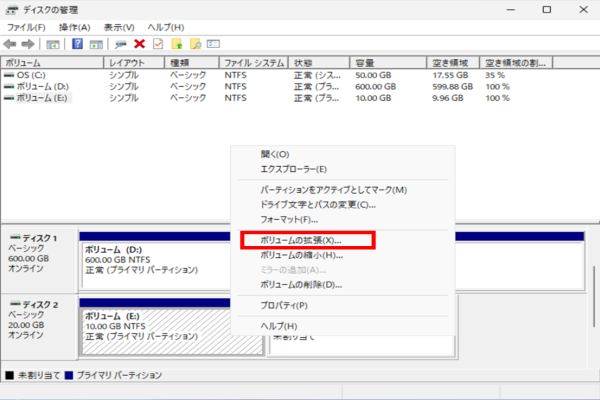Open Help via blue question mark icon
Viewport: 600px width, 400px height.
point(77,44)
